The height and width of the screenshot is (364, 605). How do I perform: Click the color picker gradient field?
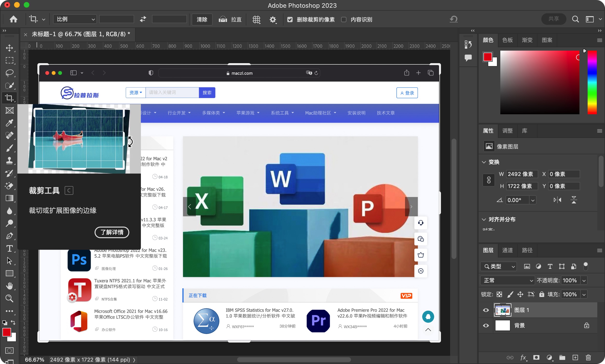pos(540,82)
